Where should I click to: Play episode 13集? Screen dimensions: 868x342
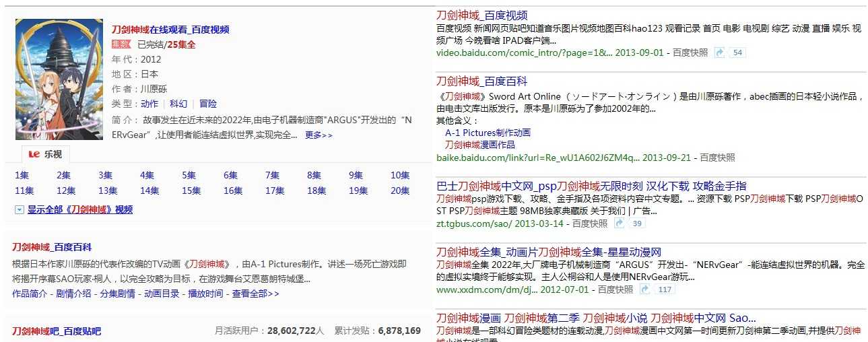point(108,191)
